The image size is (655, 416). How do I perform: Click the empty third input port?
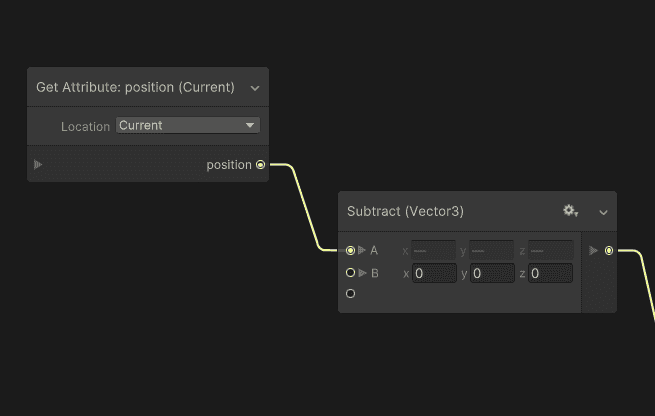[350, 294]
